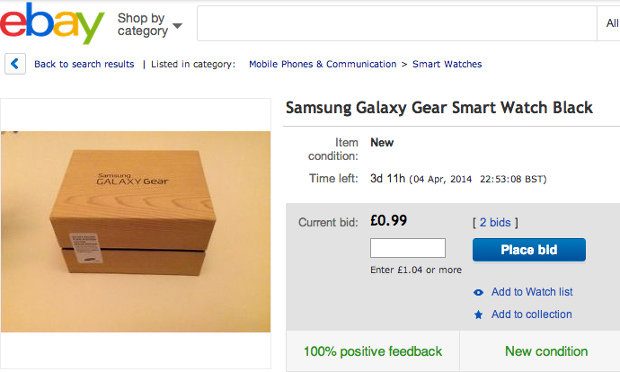Click the Shop by category text
This screenshot has width=620, height=372.
click(142, 24)
